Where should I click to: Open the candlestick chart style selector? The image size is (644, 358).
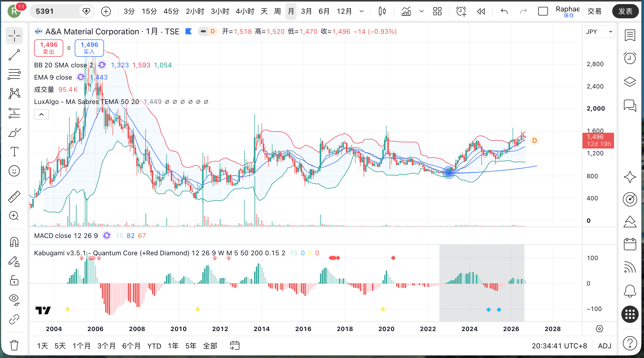coord(382,11)
